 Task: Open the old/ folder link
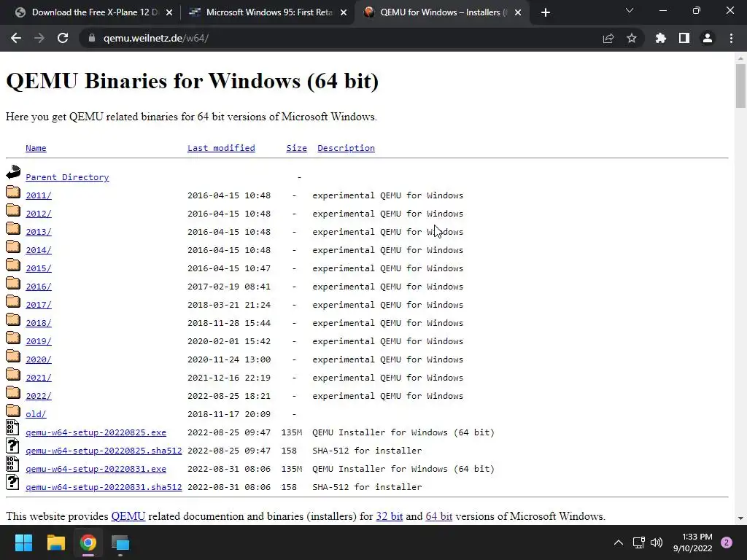36,414
